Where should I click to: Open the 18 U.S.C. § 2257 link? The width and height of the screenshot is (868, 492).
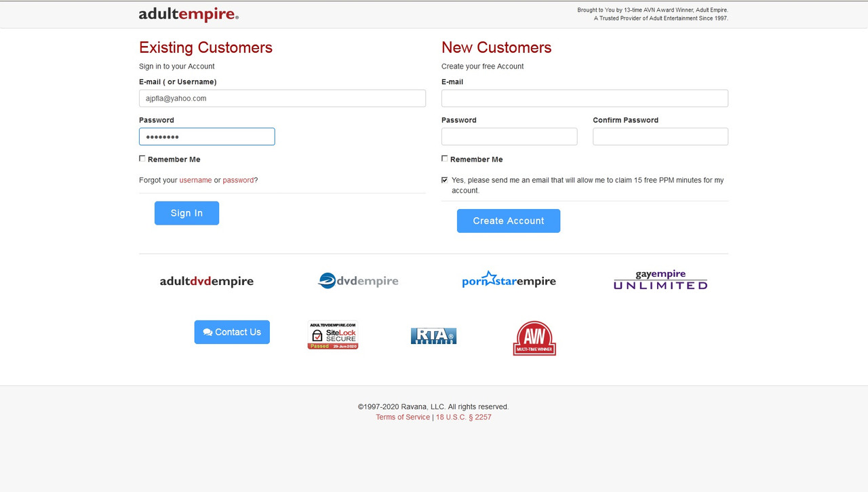tap(464, 417)
